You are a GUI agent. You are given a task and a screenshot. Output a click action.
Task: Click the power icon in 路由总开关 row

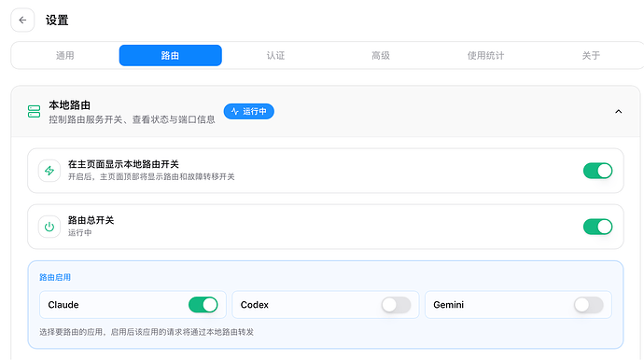49,227
